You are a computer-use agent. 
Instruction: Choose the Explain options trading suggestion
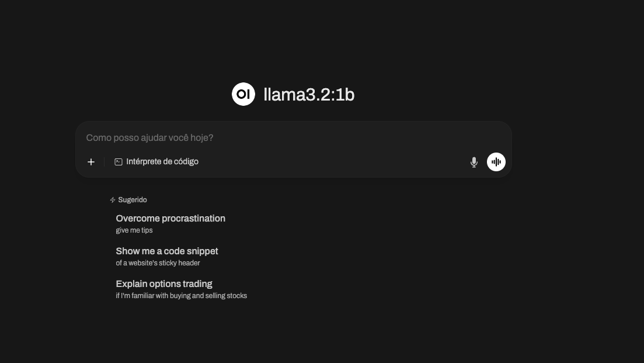(x=164, y=284)
